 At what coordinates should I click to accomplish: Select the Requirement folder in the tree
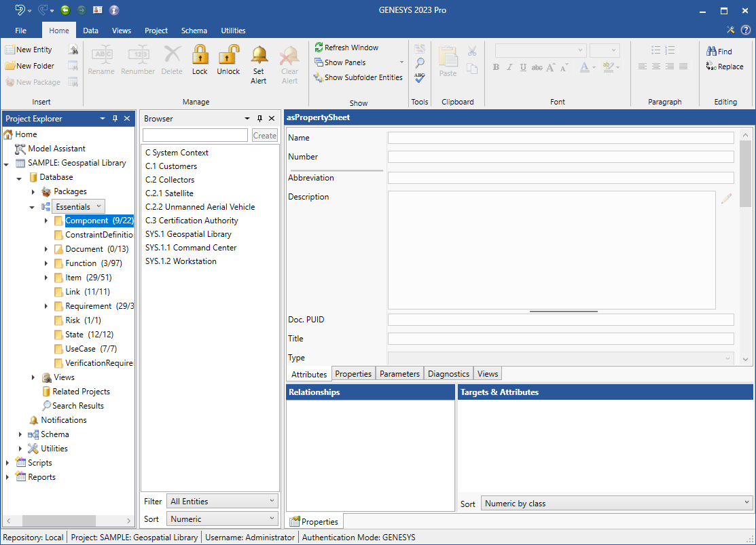[x=94, y=306]
